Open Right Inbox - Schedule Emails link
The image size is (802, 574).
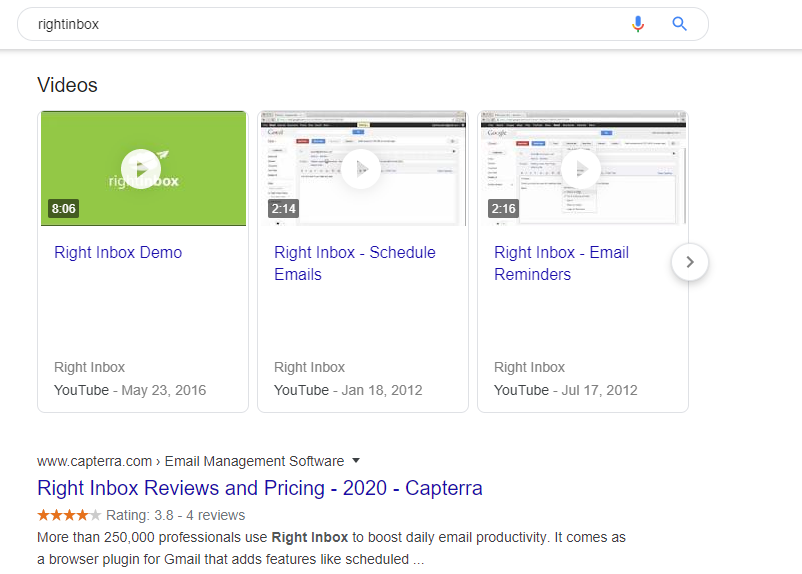pyautogui.click(x=354, y=263)
